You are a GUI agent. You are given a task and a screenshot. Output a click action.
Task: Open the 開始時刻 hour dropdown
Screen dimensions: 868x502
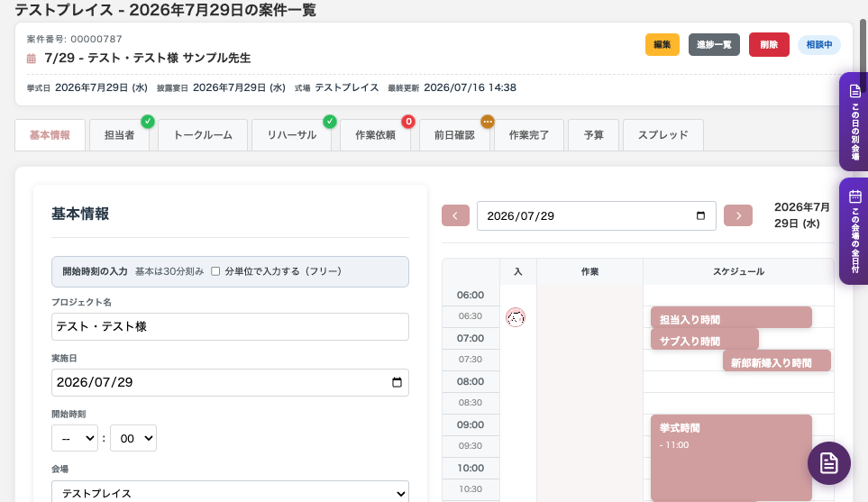click(75, 438)
